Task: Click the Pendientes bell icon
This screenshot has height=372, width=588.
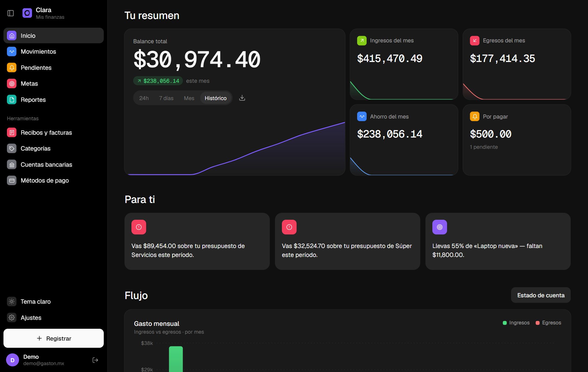Action: pyautogui.click(x=12, y=68)
